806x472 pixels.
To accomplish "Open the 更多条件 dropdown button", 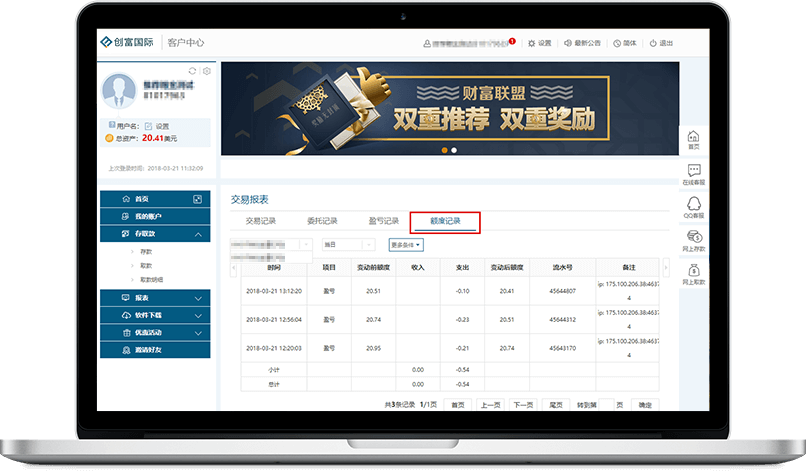I will coord(406,245).
